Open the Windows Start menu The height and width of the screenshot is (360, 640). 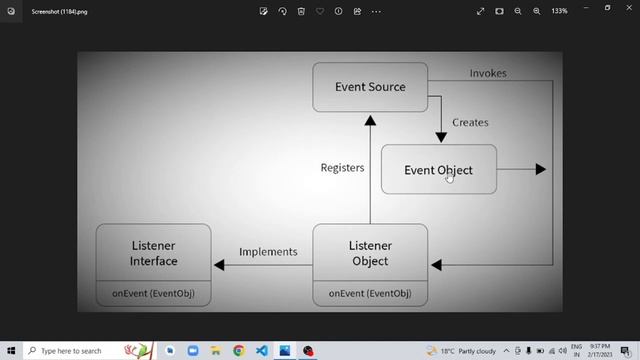pos(11,351)
